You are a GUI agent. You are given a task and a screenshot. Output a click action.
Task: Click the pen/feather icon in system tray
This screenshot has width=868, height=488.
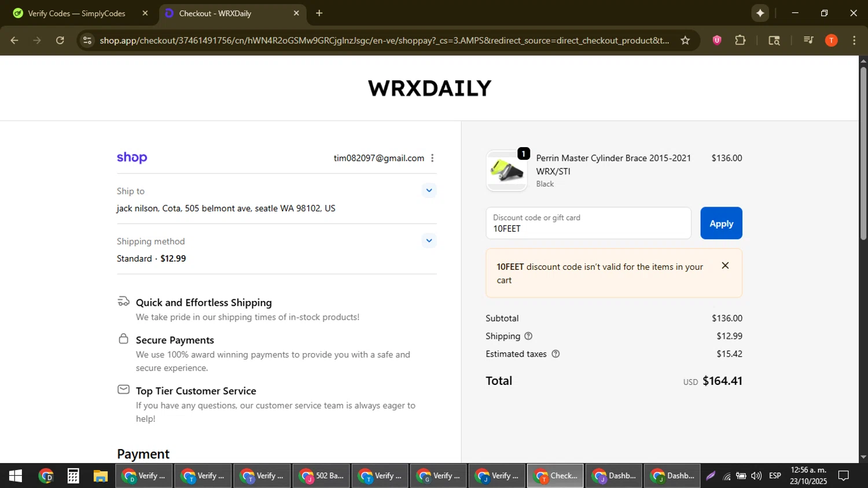[x=711, y=476]
